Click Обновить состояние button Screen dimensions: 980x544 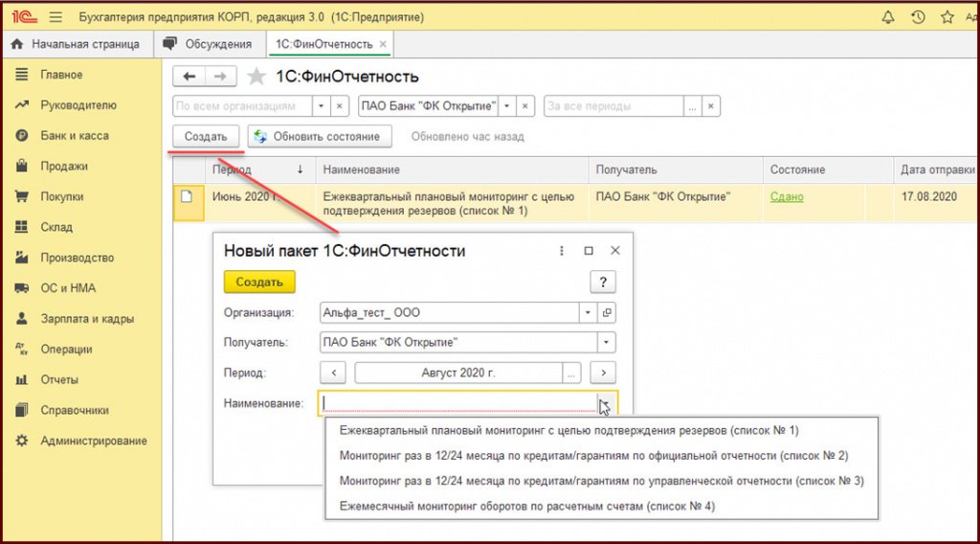tap(319, 137)
